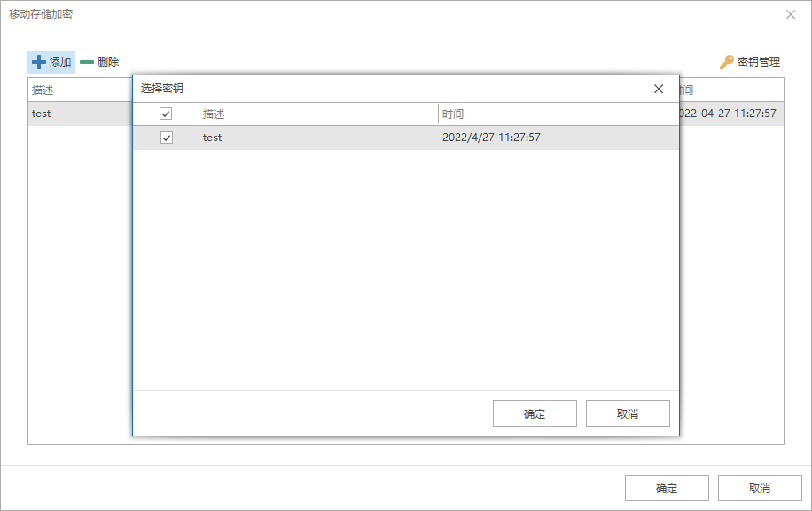Click the blue plus Add icon
This screenshot has height=511, width=812.
pyautogui.click(x=39, y=62)
